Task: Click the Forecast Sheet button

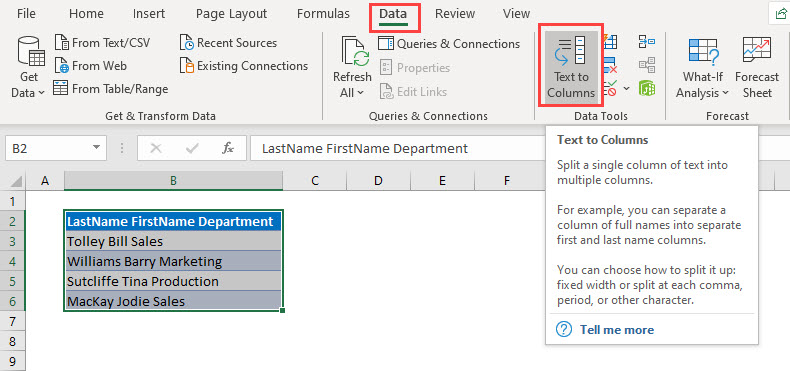Action: point(757,67)
